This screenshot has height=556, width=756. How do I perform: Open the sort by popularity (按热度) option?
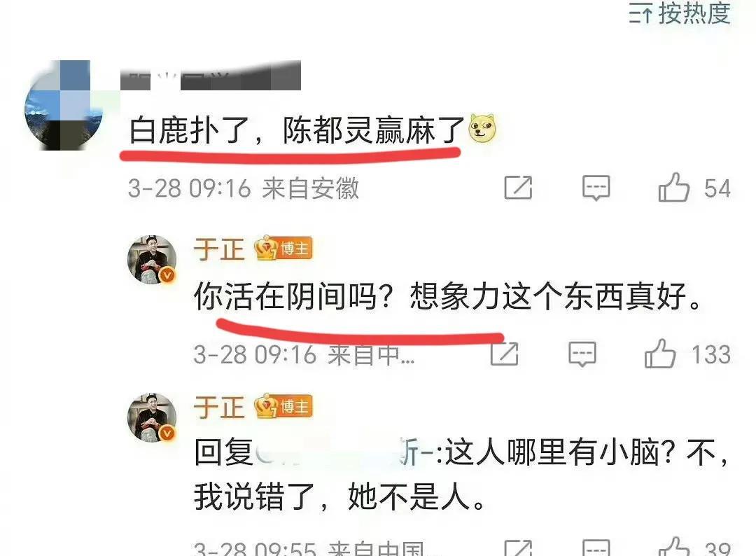coord(680,13)
